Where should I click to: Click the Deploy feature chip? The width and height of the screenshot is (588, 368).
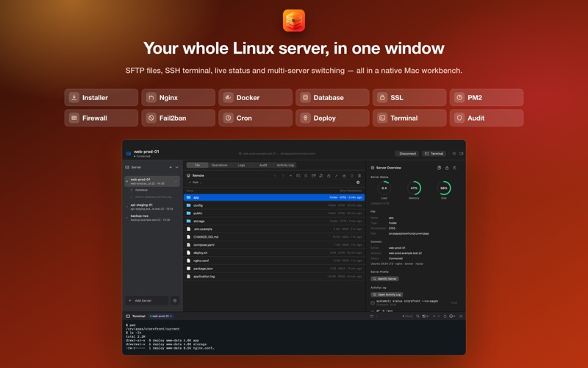pyautogui.click(x=333, y=118)
